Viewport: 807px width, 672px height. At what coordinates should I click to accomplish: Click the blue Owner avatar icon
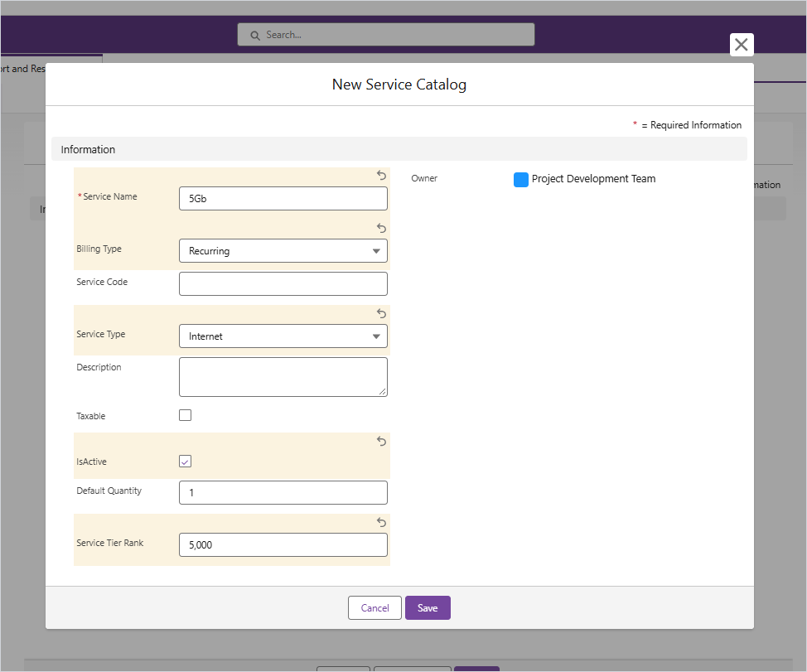521,180
